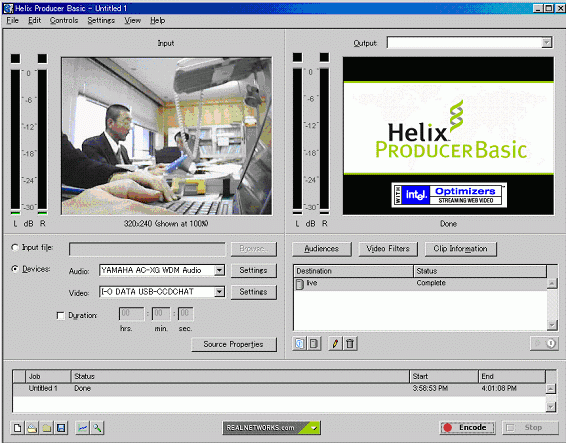Screen dimensions: 566x443
Task: Click the file icon beside live destination
Action: 300,284
